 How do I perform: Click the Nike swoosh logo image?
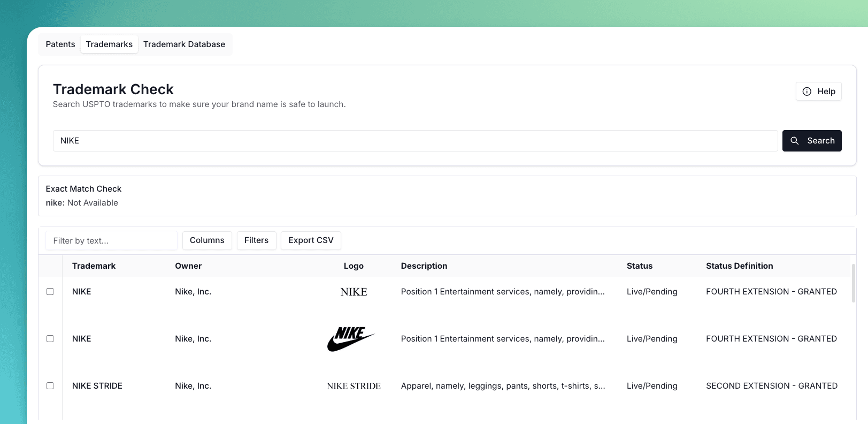point(350,339)
